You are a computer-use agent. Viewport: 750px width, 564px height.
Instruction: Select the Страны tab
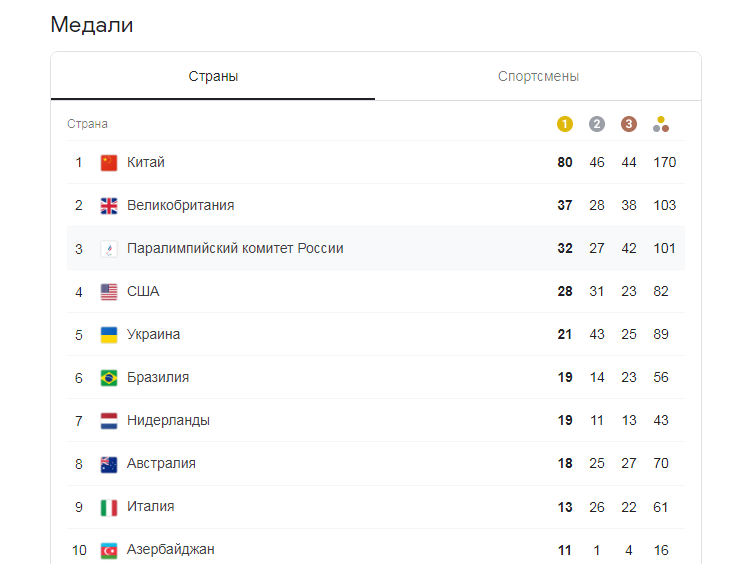213,77
